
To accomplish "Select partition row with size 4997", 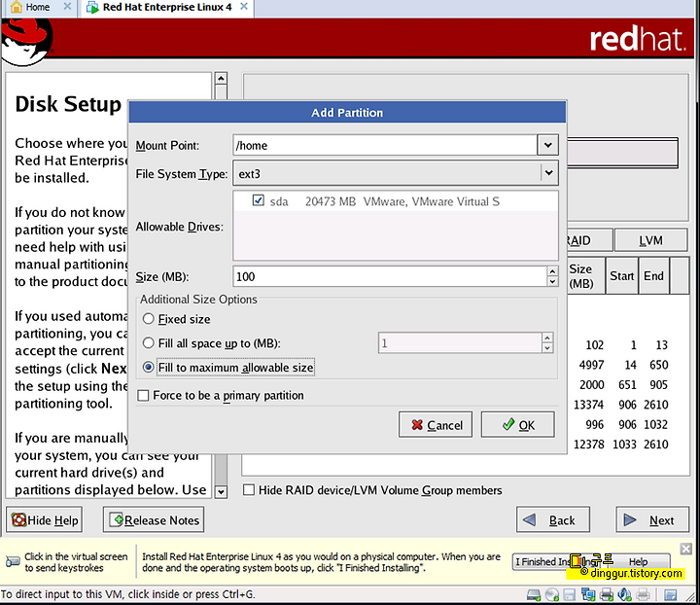I will 628,365.
